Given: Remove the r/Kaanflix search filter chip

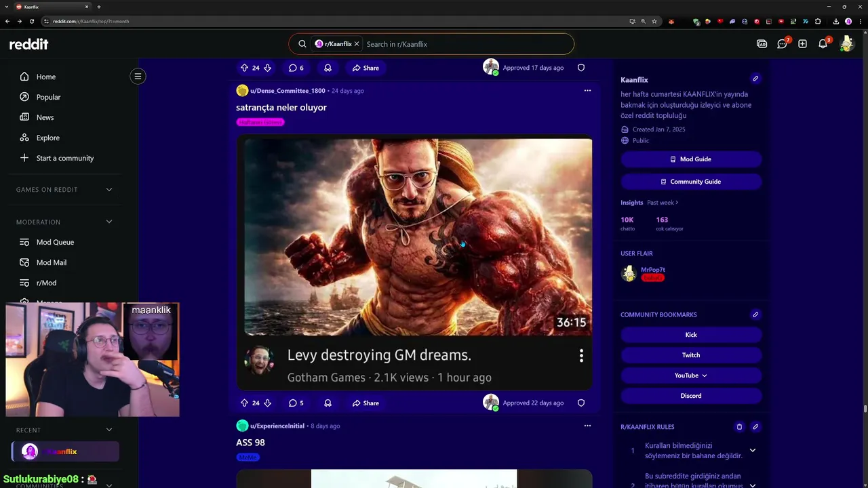Looking at the screenshot, I should pyautogui.click(x=357, y=44).
